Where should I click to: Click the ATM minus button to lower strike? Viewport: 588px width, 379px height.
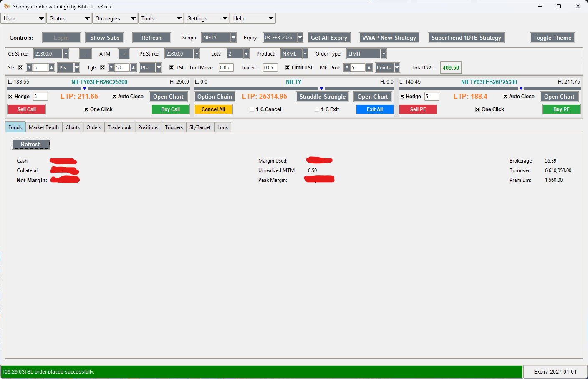86,53
